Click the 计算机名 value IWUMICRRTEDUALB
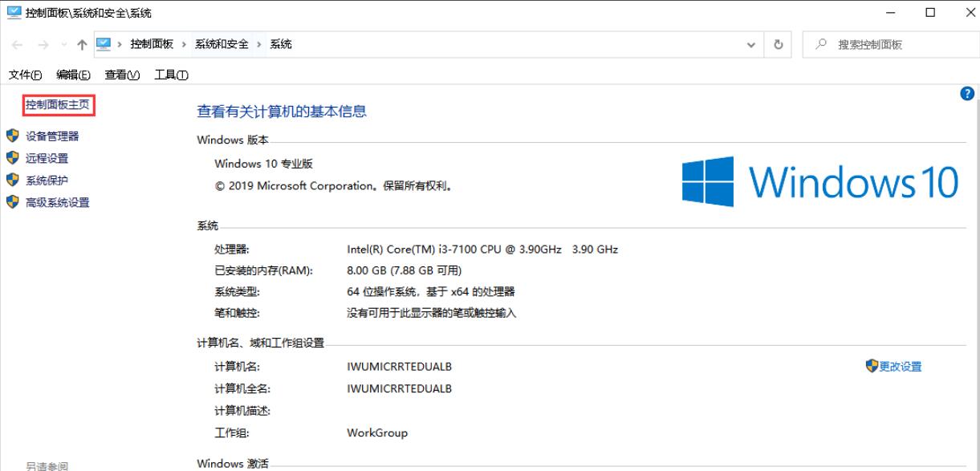980x471 pixels. 400,367
